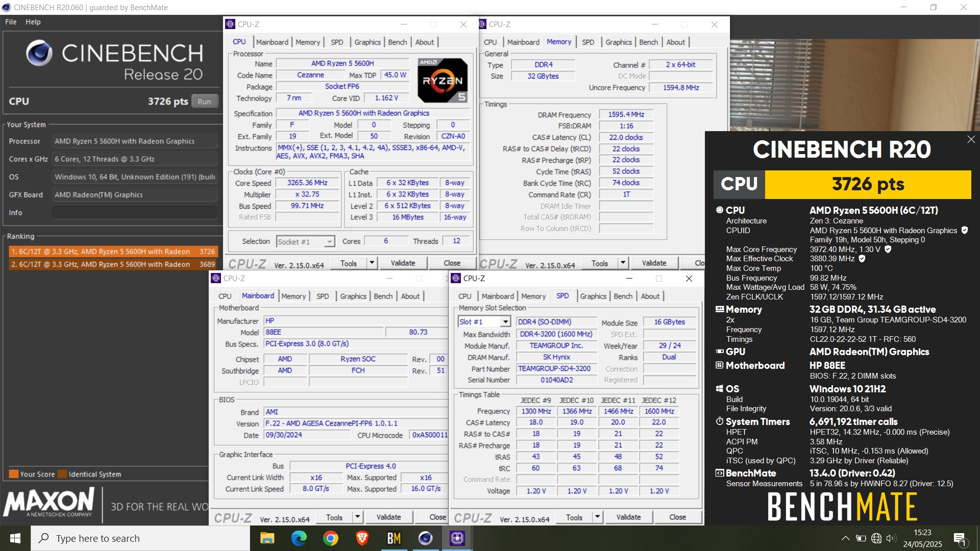Click Validate in Memory CPU-Z window

point(654,263)
